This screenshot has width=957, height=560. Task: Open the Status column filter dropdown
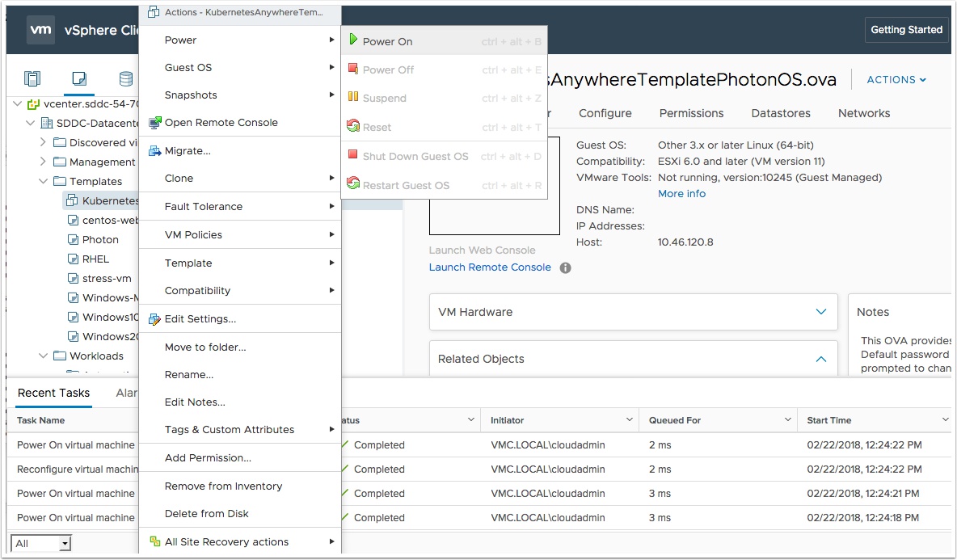click(x=471, y=419)
